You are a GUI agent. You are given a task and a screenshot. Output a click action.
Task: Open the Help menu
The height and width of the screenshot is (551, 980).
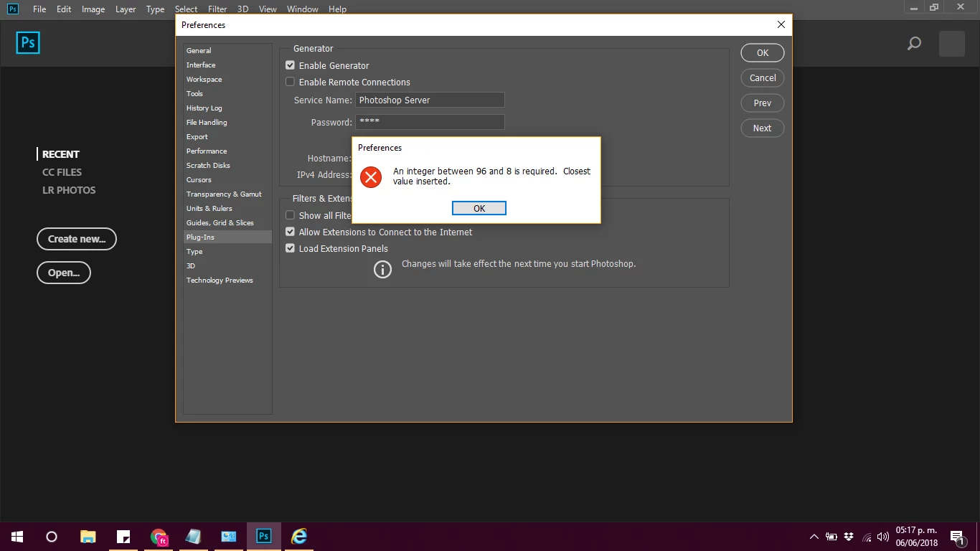point(337,9)
